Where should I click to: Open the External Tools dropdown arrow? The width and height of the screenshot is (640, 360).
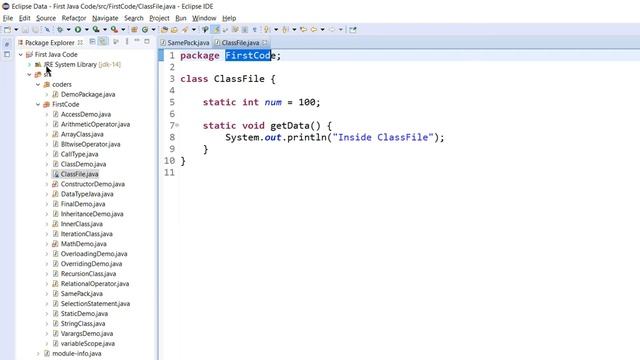click(x=123, y=29)
